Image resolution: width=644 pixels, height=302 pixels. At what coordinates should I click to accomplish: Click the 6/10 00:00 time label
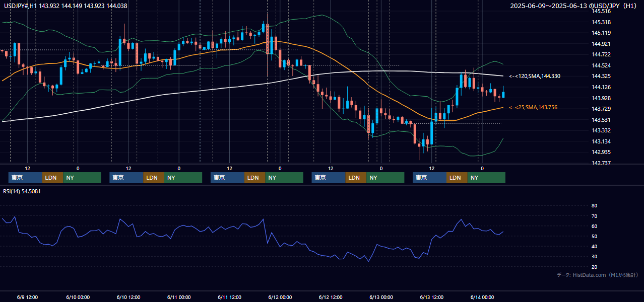coord(78,297)
